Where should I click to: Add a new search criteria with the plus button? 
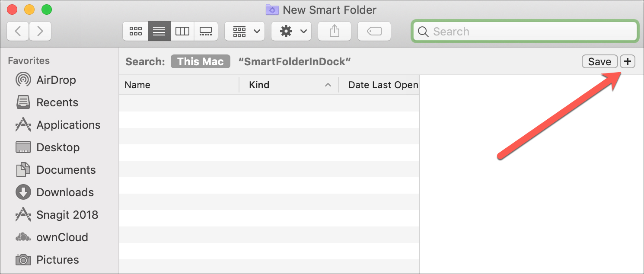tap(628, 61)
